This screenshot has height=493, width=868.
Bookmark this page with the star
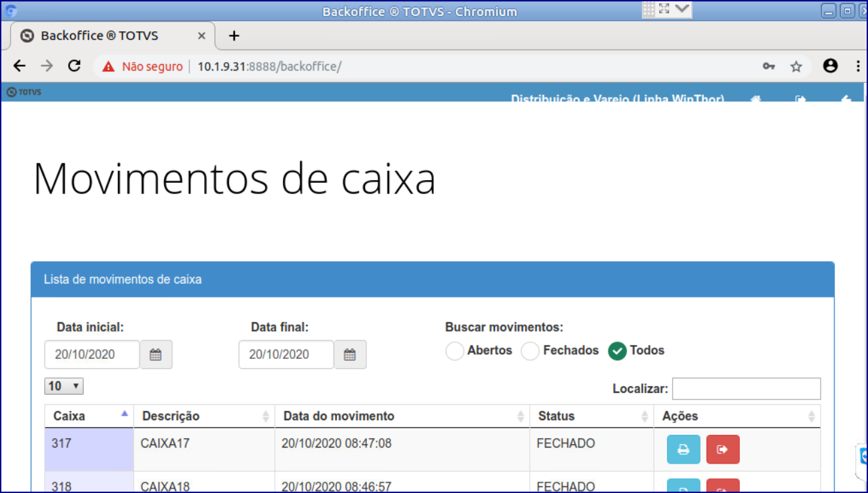(x=796, y=66)
